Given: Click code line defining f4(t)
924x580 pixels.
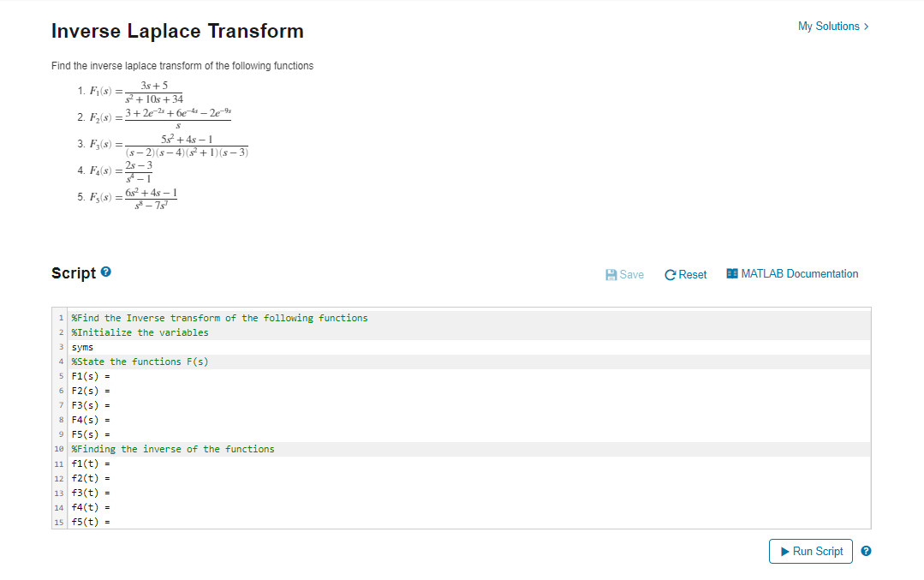Looking at the screenshot, I should click(x=89, y=507).
